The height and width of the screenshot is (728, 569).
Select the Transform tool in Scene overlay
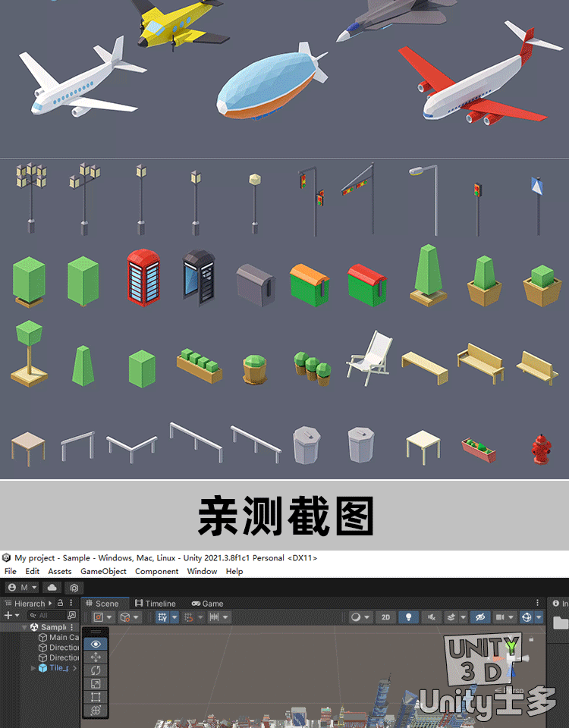tap(96, 711)
